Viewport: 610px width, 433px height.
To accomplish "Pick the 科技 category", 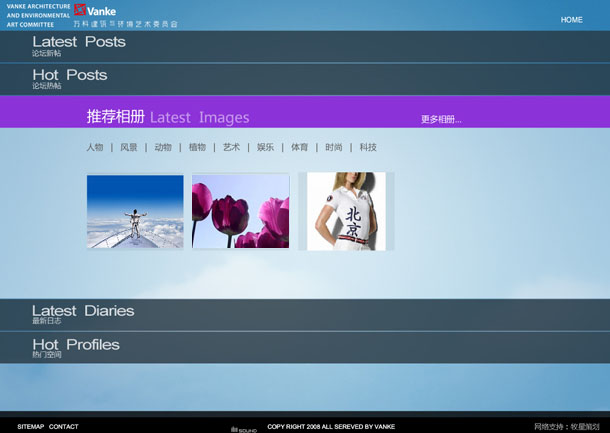I will 368,147.
